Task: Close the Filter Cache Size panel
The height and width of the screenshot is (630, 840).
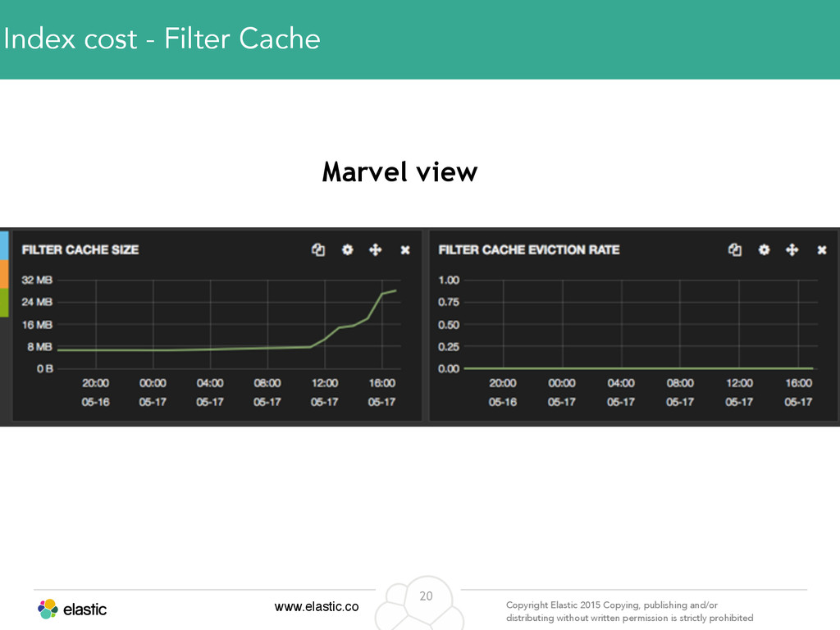Action: click(405, 250)
